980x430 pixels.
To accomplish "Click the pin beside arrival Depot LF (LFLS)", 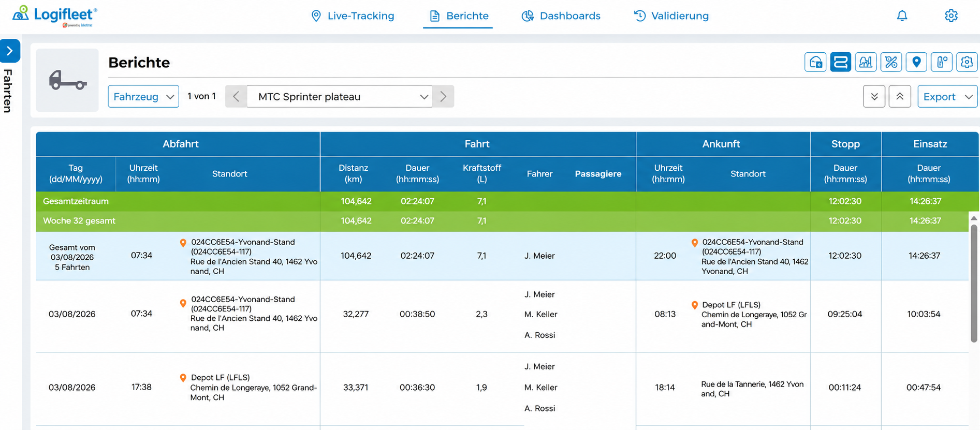I will (694, 305).
